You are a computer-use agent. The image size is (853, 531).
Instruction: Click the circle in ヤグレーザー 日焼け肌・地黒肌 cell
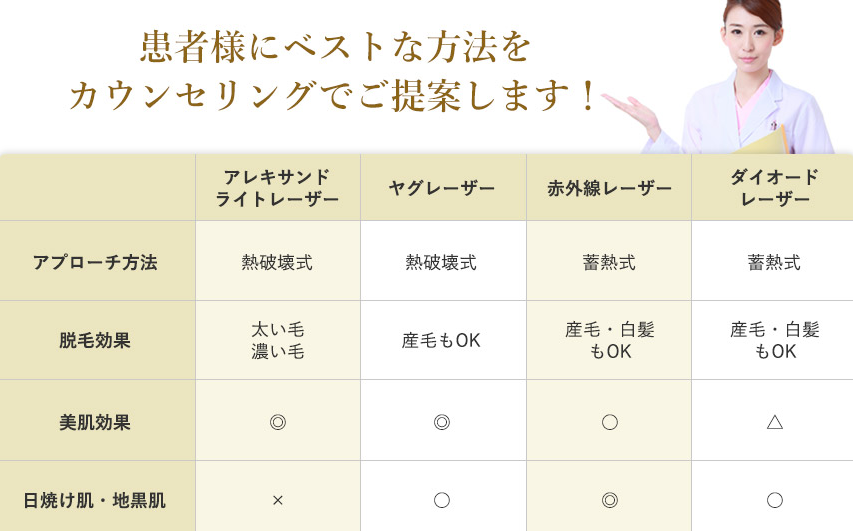441,500
